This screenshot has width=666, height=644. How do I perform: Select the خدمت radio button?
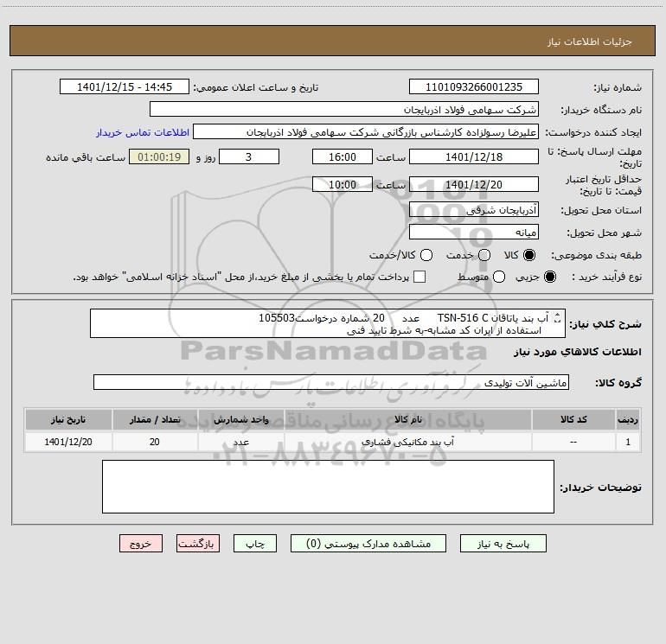[x=484, y=255]
